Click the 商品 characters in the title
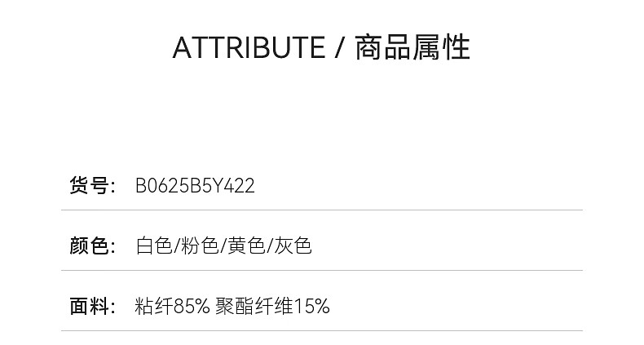The image size is (644, 345). (x=383, y=47)
